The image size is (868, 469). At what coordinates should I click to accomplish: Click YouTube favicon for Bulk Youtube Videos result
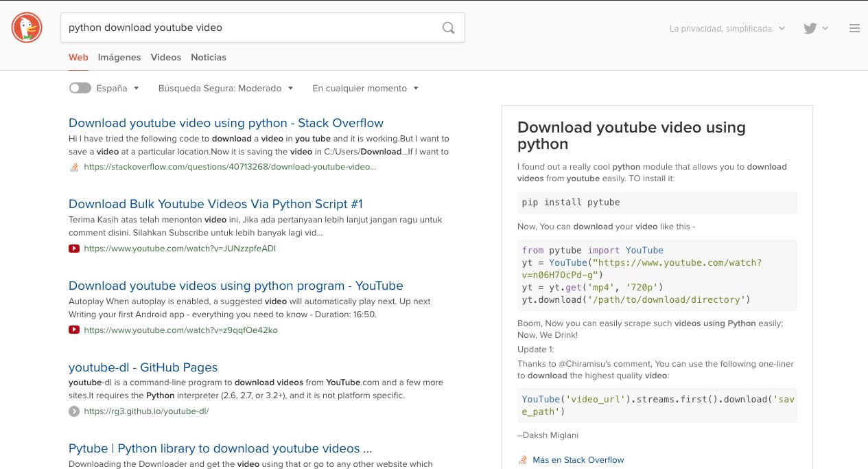click(74, 249)
